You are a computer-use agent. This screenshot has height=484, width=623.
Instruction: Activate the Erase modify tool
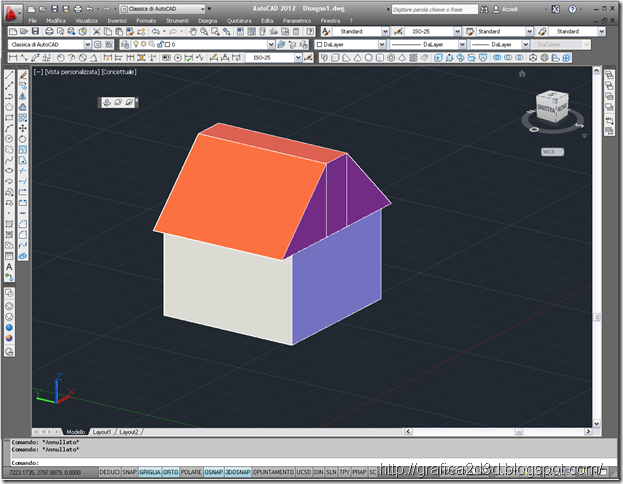23,75
